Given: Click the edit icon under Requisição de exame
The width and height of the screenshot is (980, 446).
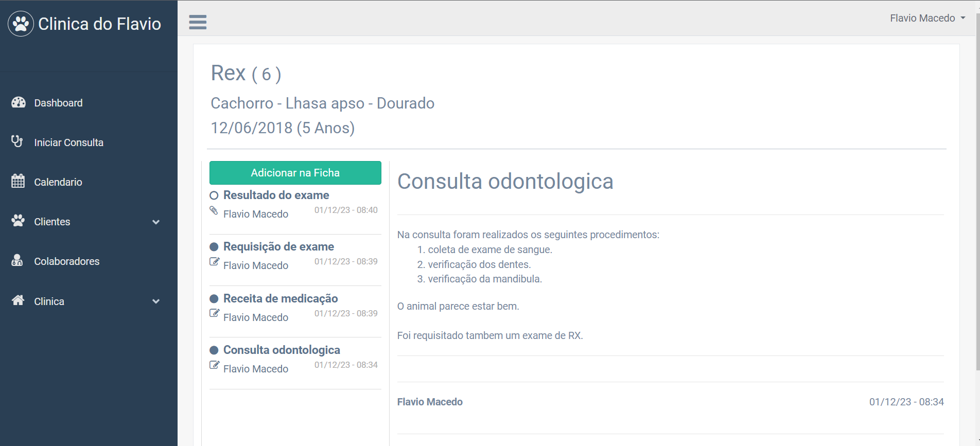Looking at the screenshot, I should [x=215, y=262].
